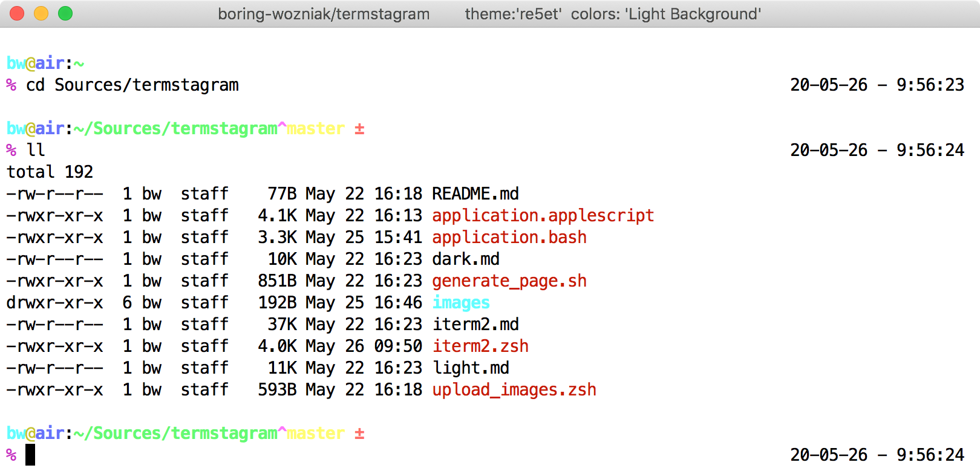The height and width of the screenshot is (468, 980).
Task: Click the block cursor at the empty prompt
Action: [30, 455]
